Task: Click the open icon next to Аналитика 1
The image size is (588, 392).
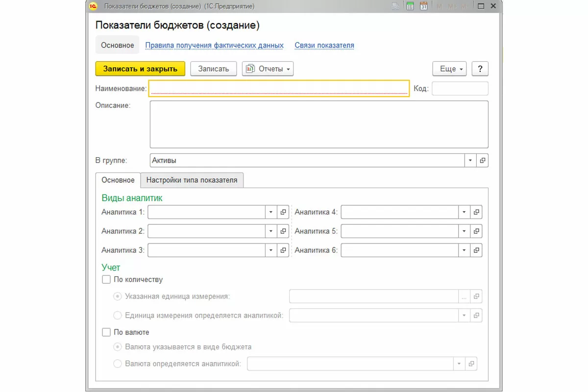Action: coord(283,212)
